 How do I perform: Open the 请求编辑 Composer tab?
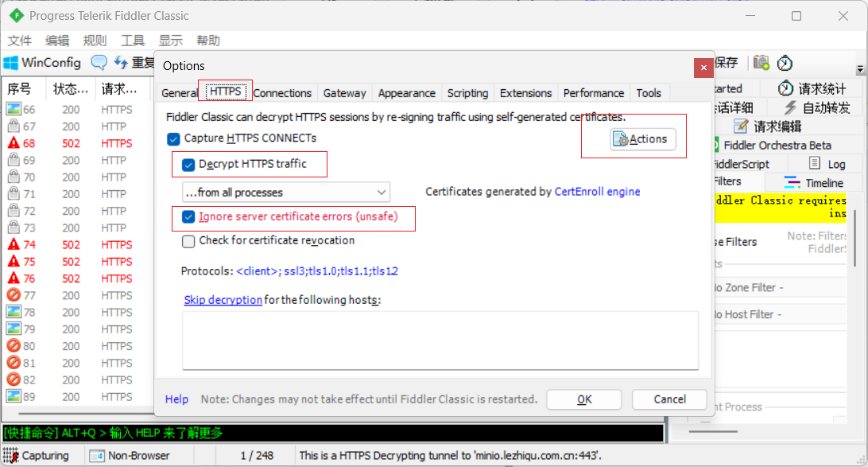tap(767, 126)
